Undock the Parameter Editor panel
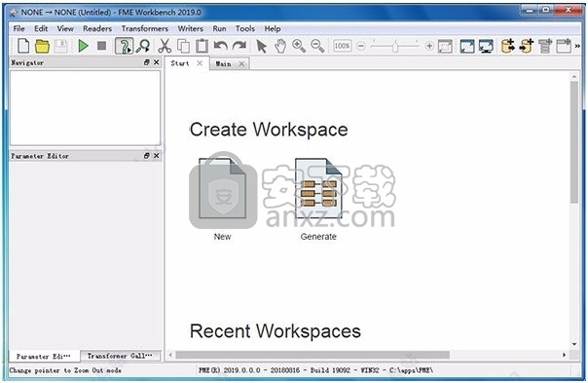This screenshot has height=383, width=588. click(x=147, y=156)
